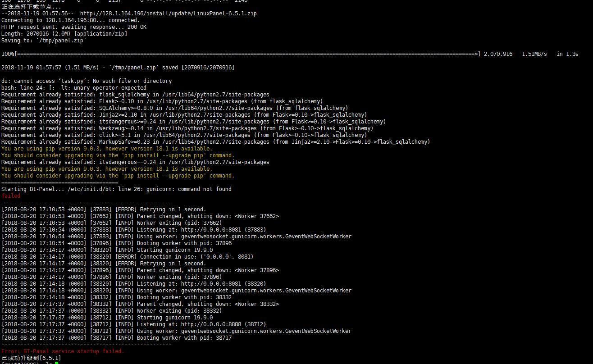The width and height of the screenshot is (593, 364).
Task: Click the 'unary operator expected' bash error
Action: 74,88
